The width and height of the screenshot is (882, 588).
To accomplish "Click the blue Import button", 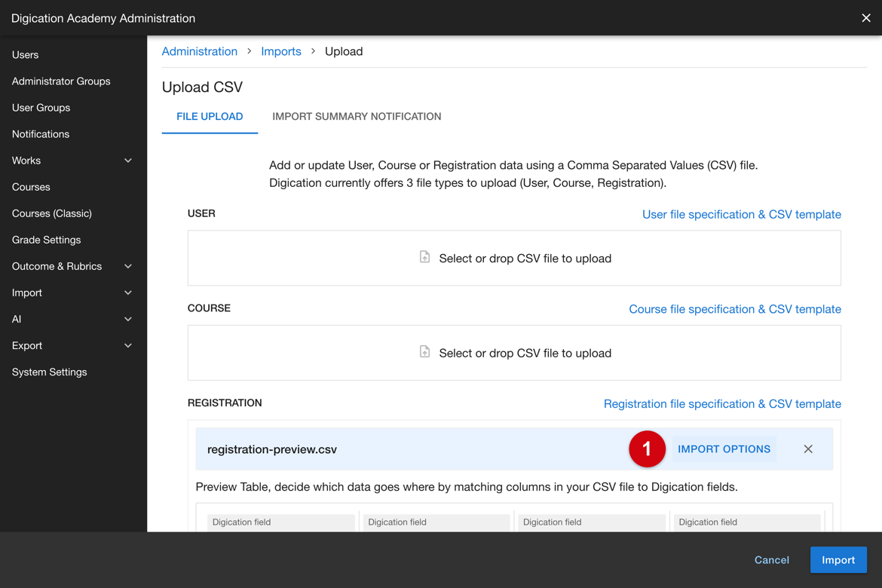I will click(x=838, y=560).
